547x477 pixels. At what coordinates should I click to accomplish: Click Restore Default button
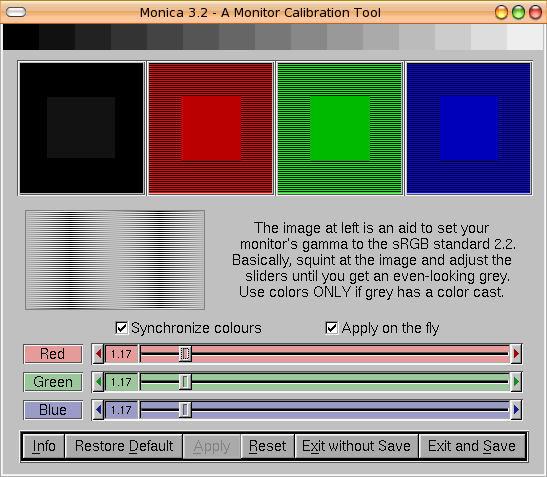(x=124, y=446)
